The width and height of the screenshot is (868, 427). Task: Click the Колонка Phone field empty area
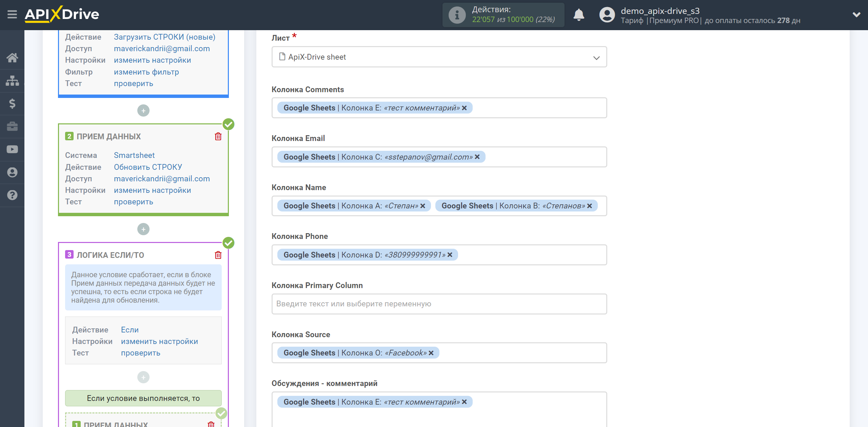tap(532, 255)
